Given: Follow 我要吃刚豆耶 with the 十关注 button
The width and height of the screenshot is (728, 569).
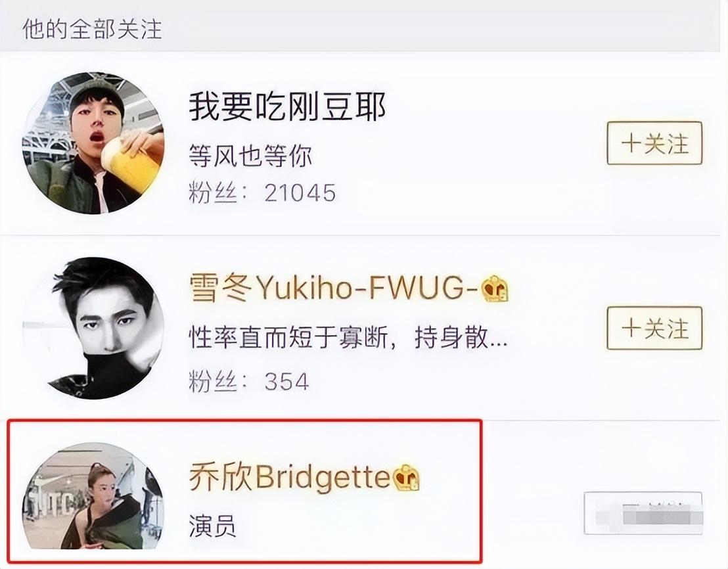Looking at the screenshot, I should [x=654, y=143].
